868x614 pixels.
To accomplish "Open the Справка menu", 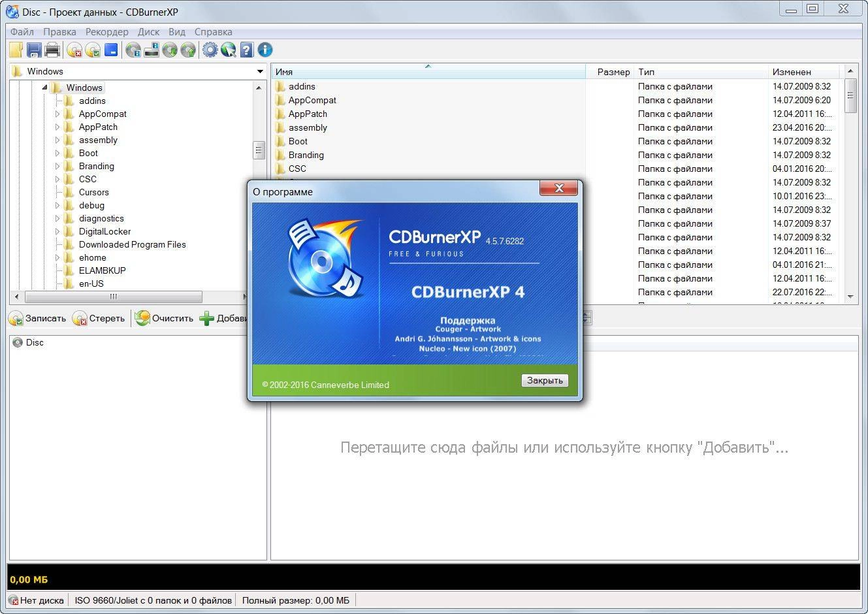I will tap(214, 31).
